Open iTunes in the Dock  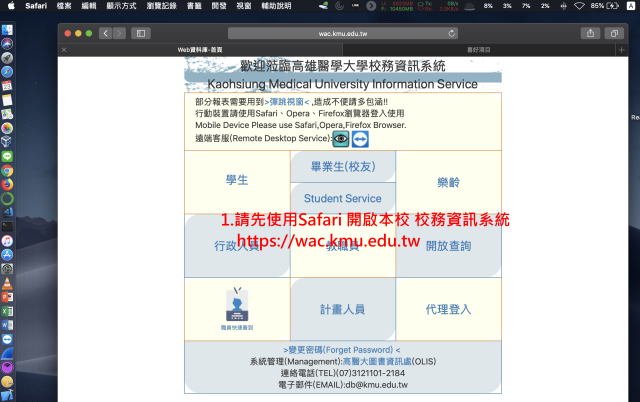pos(7,241)
